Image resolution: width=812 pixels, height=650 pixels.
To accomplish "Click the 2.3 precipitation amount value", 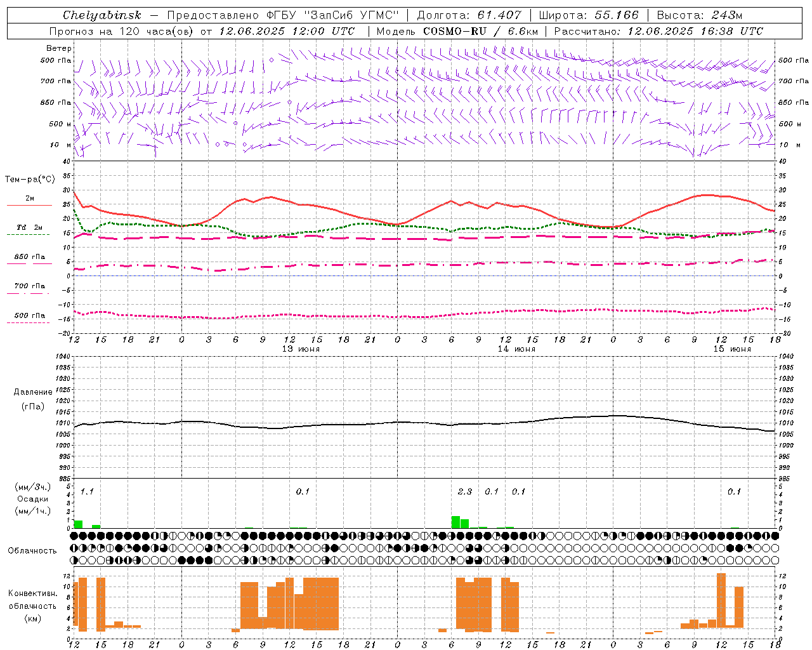I will click(x=465, y=491).
